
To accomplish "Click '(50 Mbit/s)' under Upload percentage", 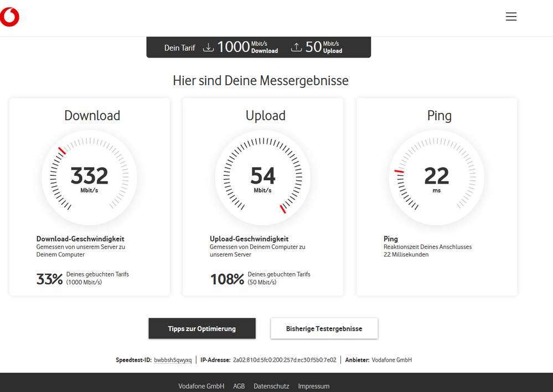I will pos(262,282).
